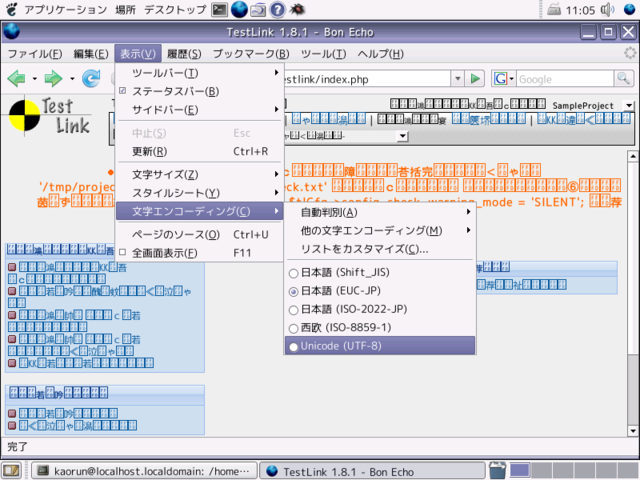Open リストをカスタマイズ(C)... dialog
This screenshot has width=640, height=480.
pos(380,249)
